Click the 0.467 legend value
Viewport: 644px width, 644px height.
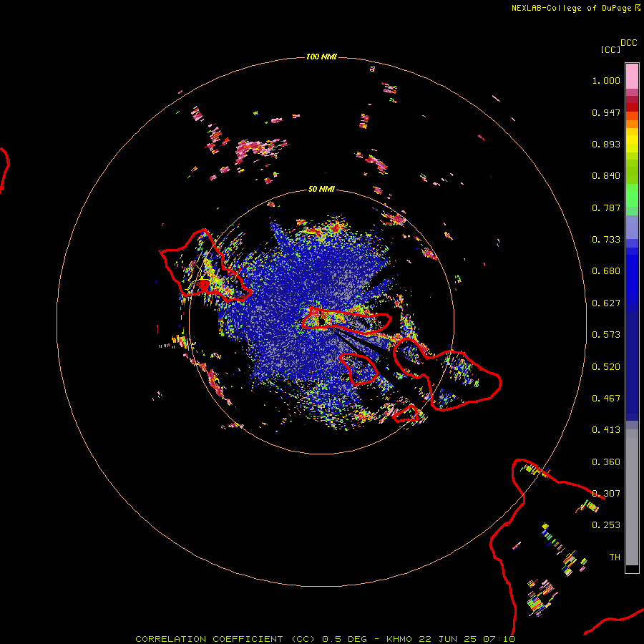pos(606,399)
